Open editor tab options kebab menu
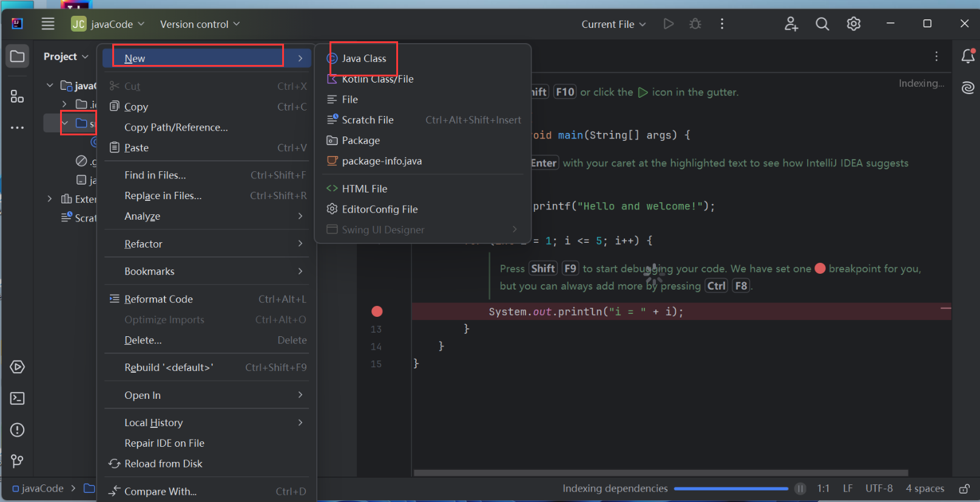The width and height of the screenshot is (980, 502). point(936,56)
